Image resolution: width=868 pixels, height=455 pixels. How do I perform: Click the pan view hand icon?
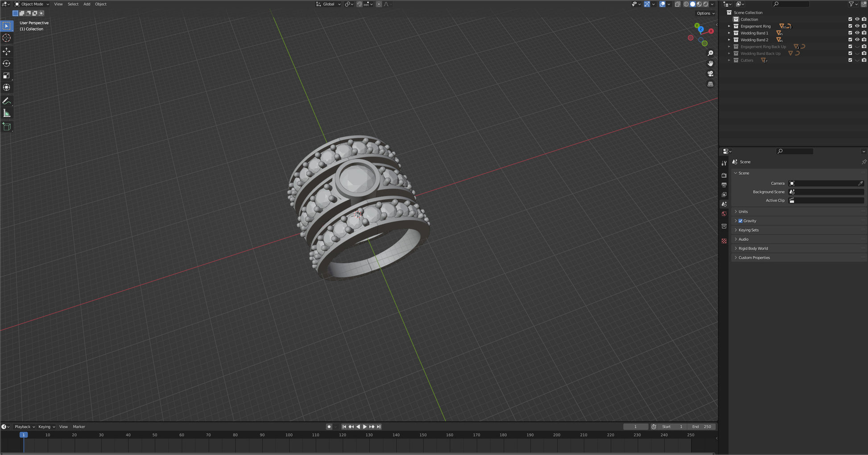(711, 63)
